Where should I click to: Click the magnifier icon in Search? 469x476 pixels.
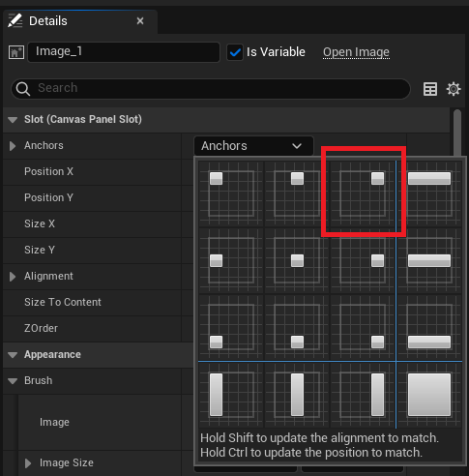pos(23,89)
